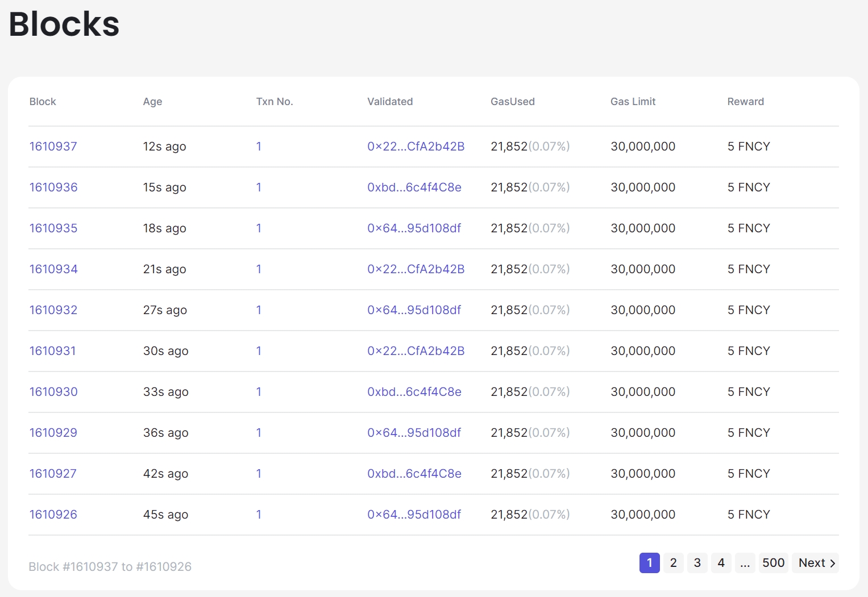Screen dimensions: 868x597
Task: Open validator 0x64...95d108df for block 1610926
Action: pyautogui.click(x=414, y=515)
